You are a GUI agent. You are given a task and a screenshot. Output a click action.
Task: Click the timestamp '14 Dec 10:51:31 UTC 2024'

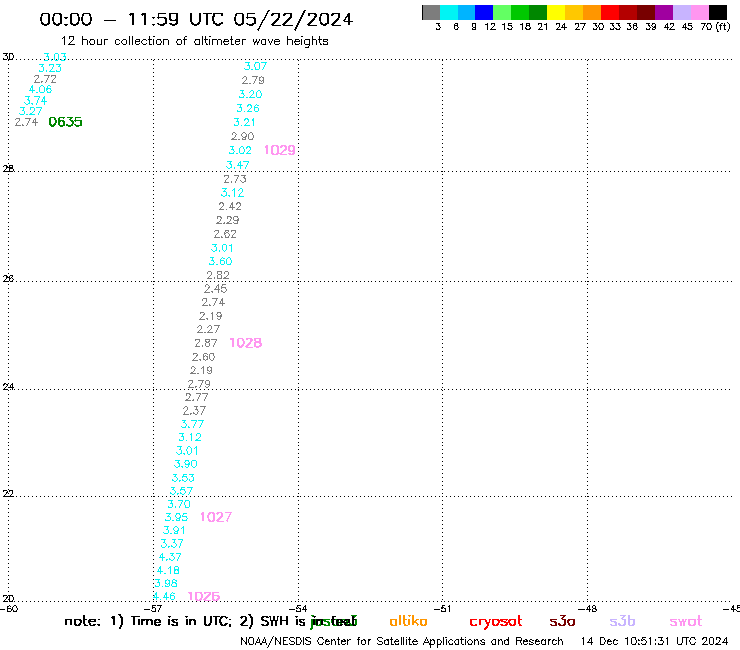pos(654,642)
